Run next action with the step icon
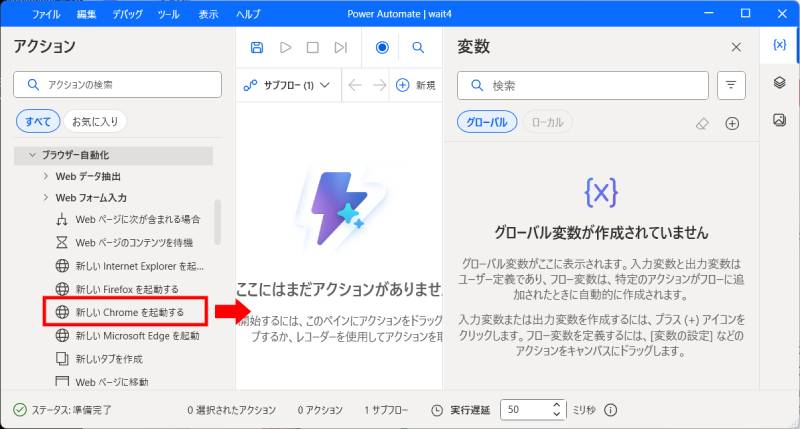Viewport: 800px width, 429px height. coord(340,47)
